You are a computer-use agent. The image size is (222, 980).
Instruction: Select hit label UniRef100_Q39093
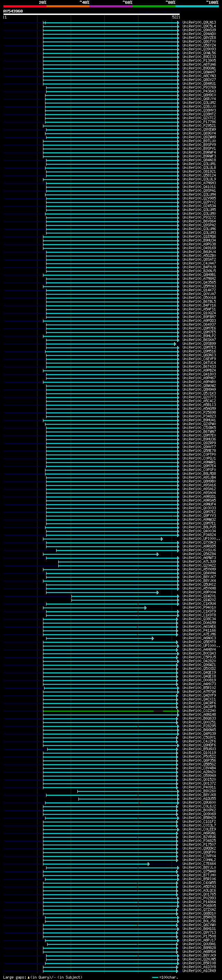[x=199, y=49]
